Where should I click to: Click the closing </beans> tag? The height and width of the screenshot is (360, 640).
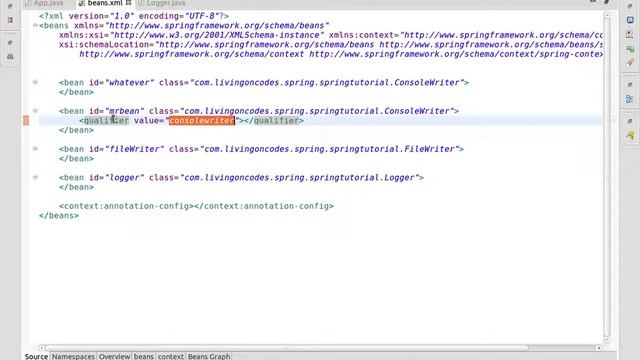pos(59,216)
